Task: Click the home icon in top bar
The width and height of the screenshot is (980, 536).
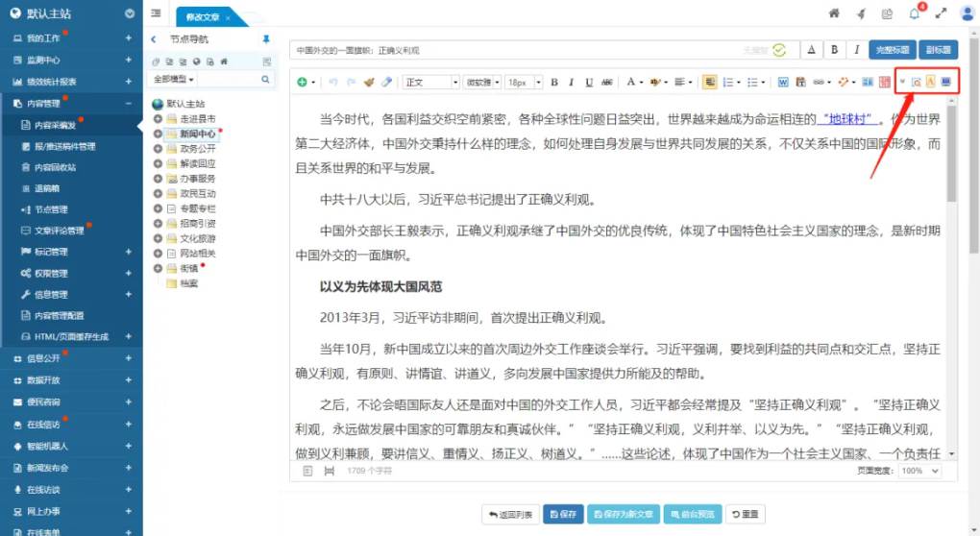Action: [x=834, y=13]
